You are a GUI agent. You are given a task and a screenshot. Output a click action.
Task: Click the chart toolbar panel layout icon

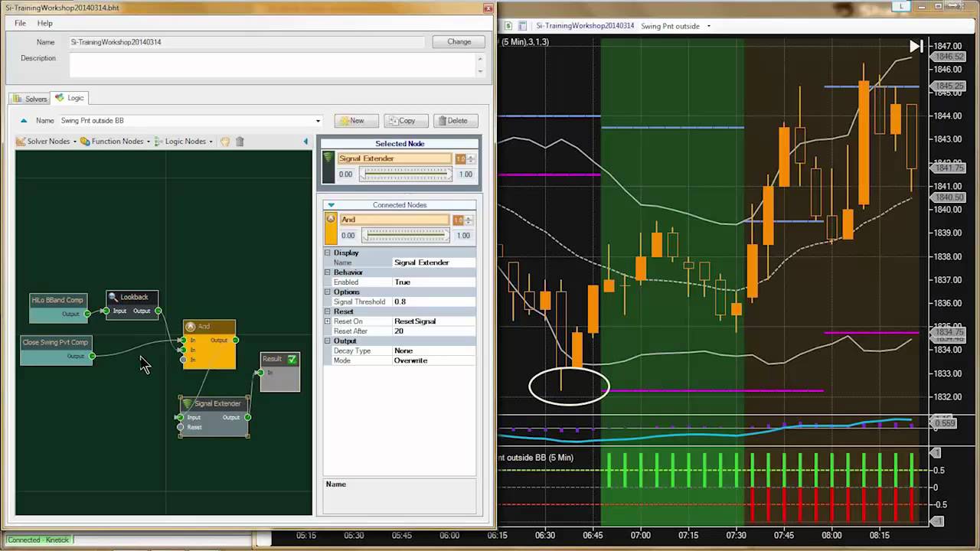coord(523,25)
